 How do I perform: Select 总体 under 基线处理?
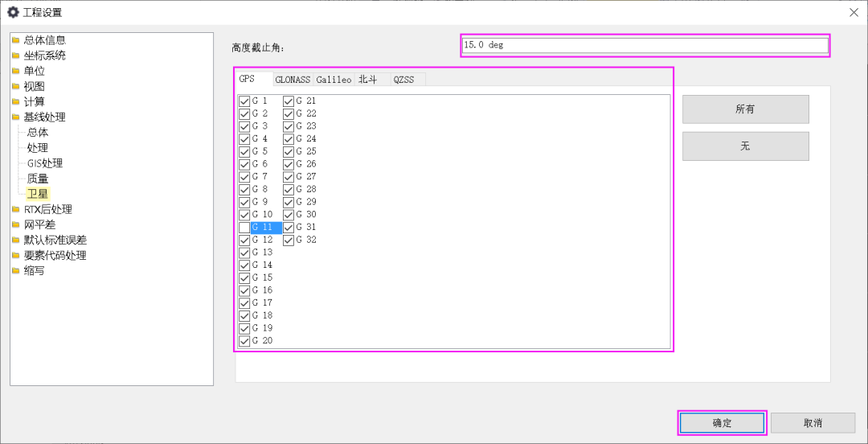[38, 133]
